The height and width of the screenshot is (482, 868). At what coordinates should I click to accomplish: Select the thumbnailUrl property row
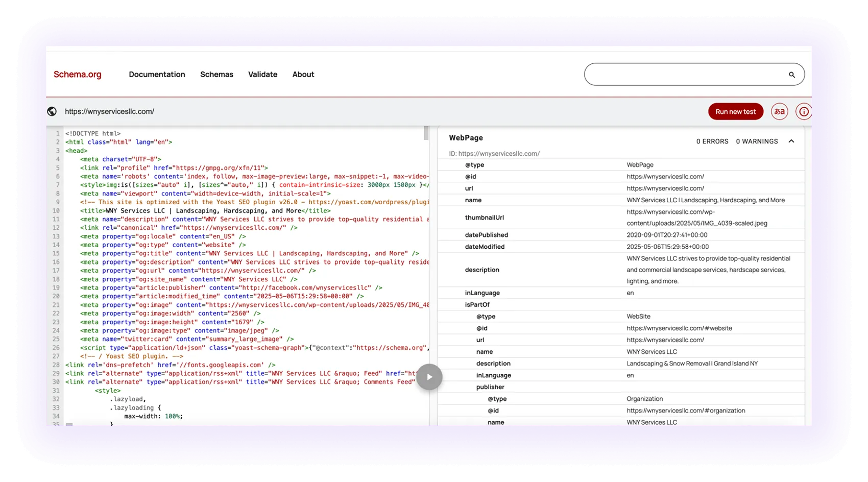[x=621, y=218]
